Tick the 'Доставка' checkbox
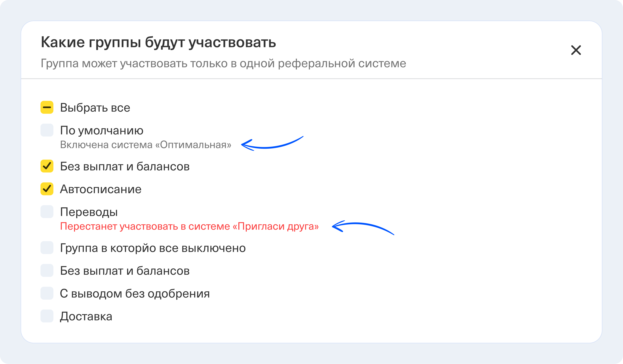623x364 pixels. click(x=47, y=316)
